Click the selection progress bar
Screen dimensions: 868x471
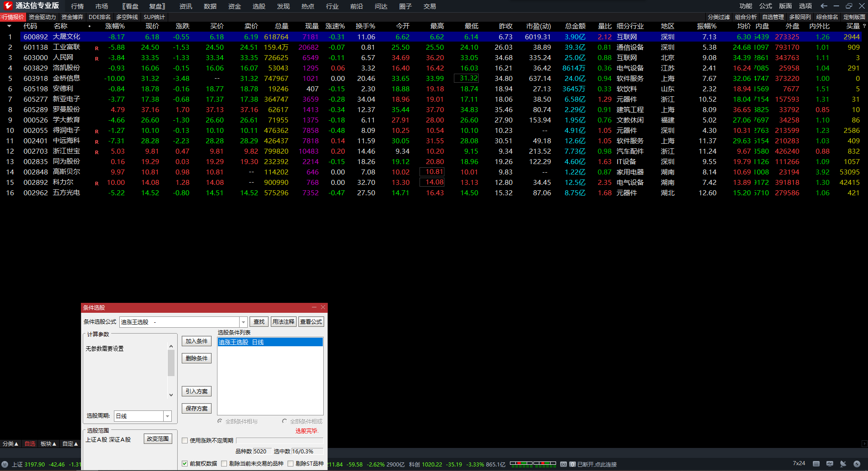point(279,440)
